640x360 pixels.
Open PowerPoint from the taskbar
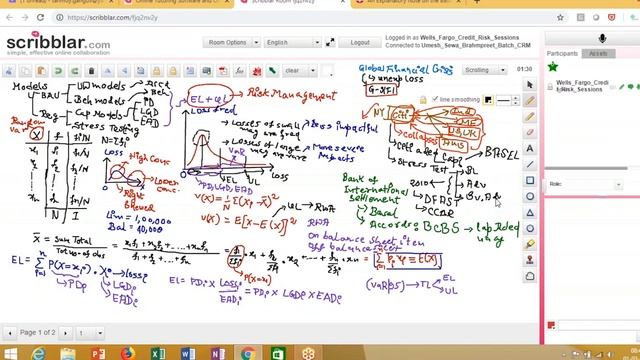pyautogui.click(x=98, y=353)
